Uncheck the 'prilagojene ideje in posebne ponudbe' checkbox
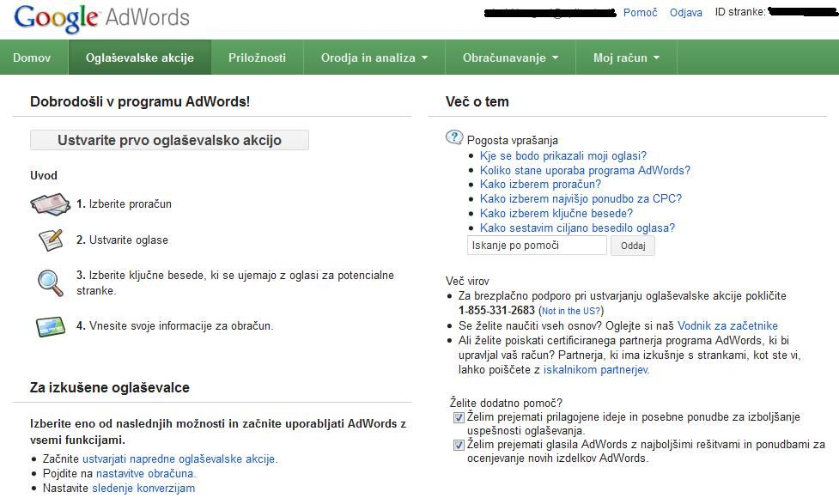This screenshot has height=504, width=839. pos(458,417)
